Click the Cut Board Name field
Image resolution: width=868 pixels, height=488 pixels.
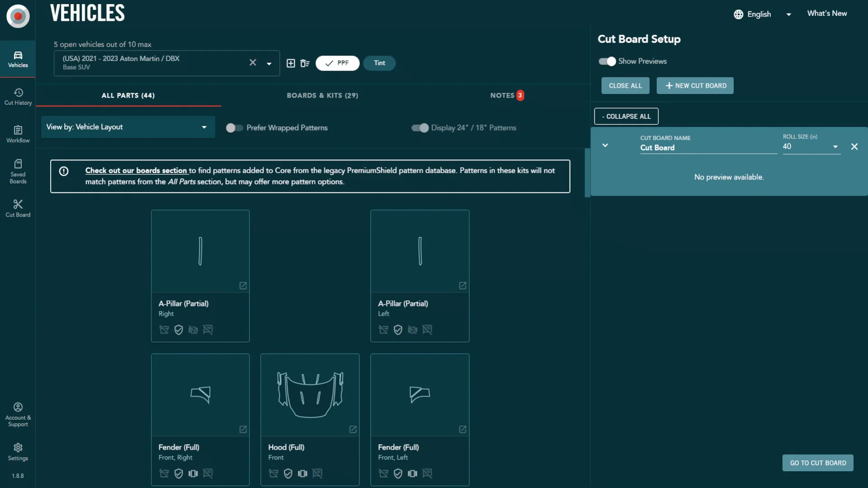coord(708,147)
